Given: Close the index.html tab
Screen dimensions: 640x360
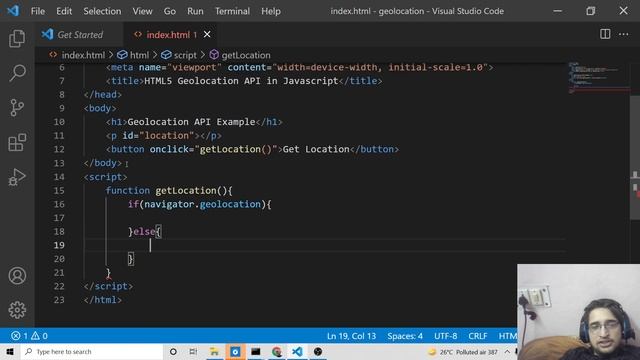Looking at the screenshot, I should coord(207,35).
